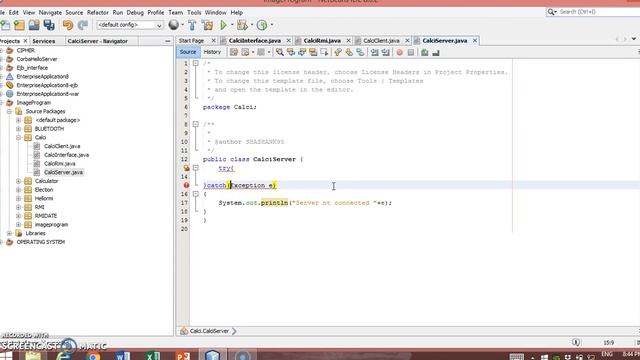Open the Profile Project dropdown arrow
This screenshot has width=640, height=360.
pyautogui.click(x=272, y=25)
